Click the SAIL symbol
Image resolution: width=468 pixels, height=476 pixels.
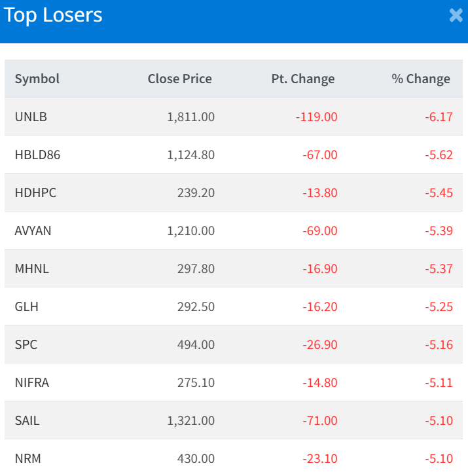pyautogui.click(x=27, y=421)
